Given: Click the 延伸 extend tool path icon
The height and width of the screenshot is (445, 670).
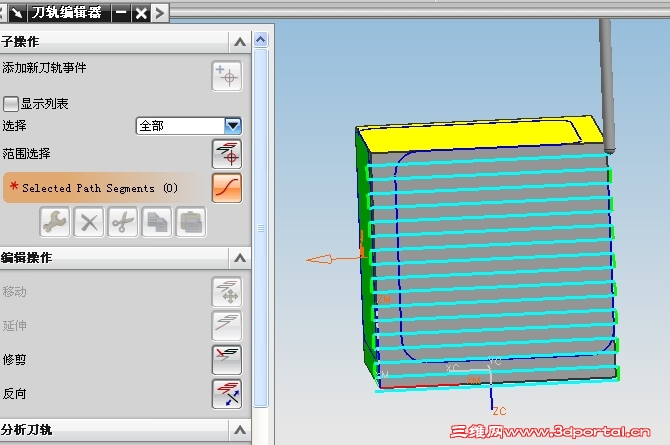Looking at the screenshot, I should (227, 326).
